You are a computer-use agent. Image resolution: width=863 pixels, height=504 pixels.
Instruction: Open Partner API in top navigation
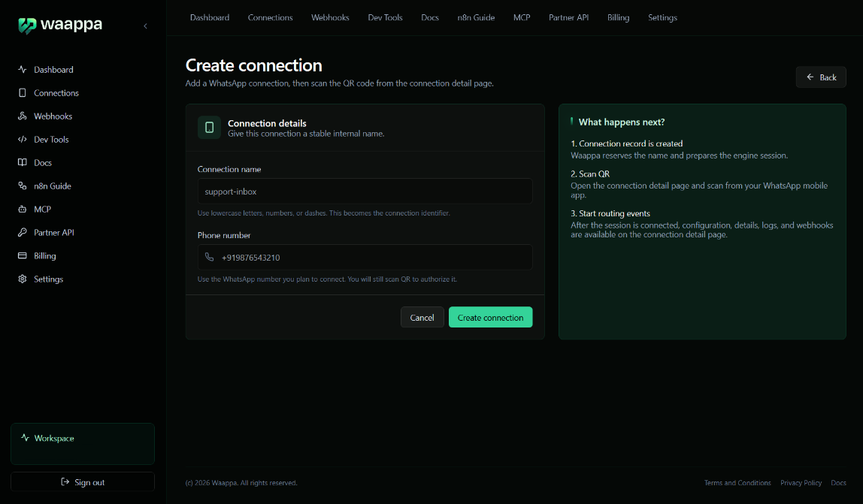tap(568, 17)
